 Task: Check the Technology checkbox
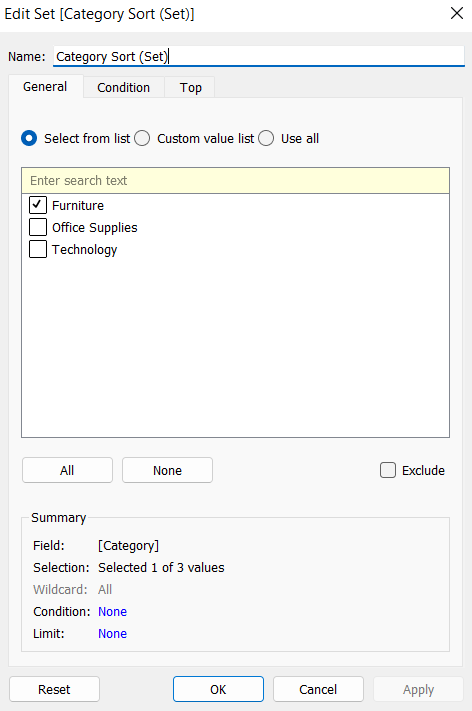coord(38,249)
